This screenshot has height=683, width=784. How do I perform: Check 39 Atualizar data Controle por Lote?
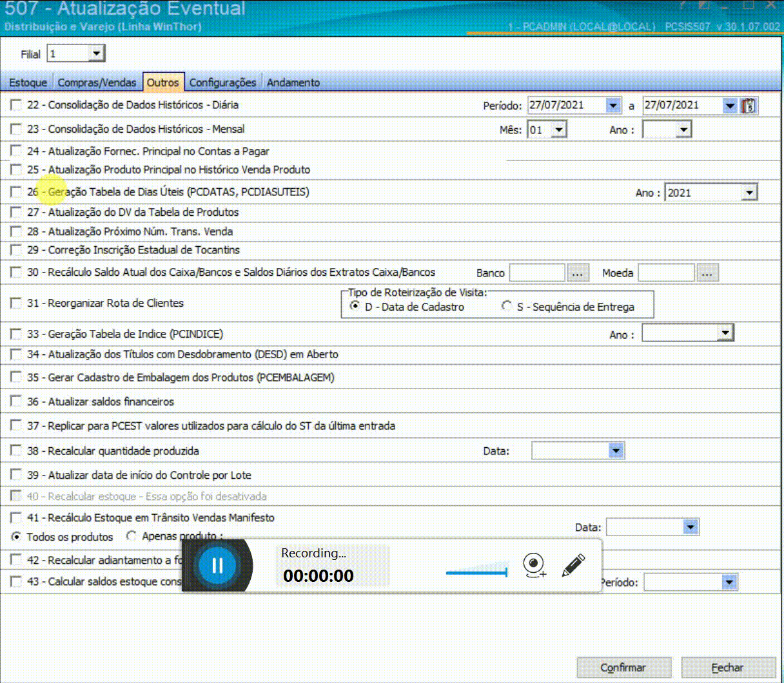pyautogui.click(x=16, y=475)
